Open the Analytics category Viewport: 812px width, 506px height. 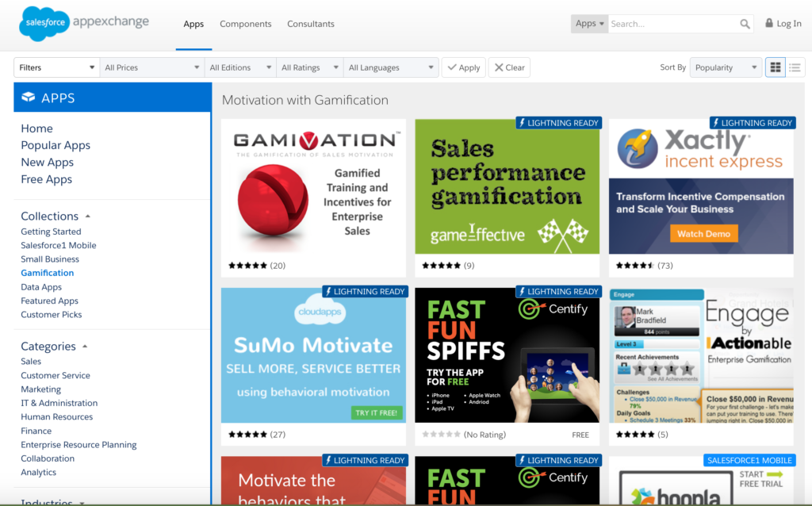[38, 473]
